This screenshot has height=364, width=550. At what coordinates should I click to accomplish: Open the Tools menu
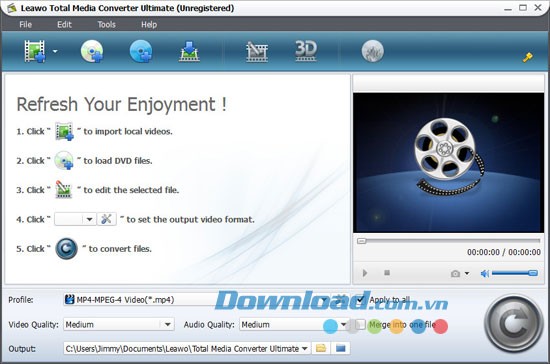[x=106, y=25]
